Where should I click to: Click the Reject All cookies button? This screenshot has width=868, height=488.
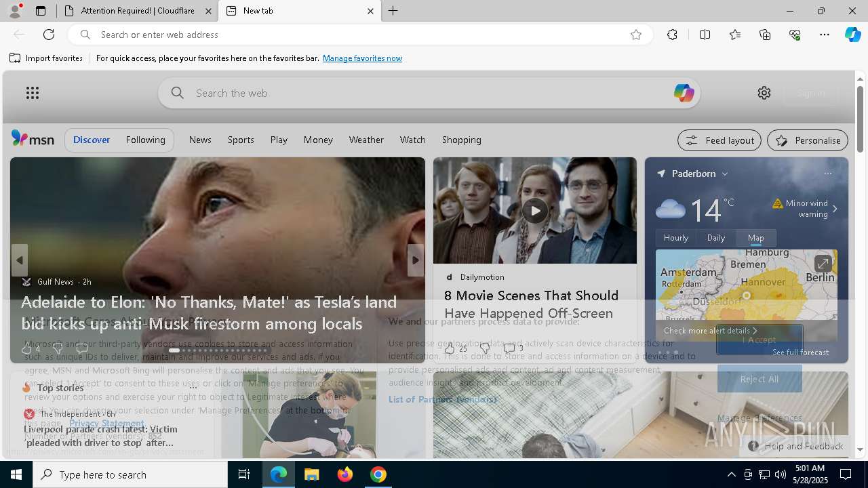pos(759,379)
